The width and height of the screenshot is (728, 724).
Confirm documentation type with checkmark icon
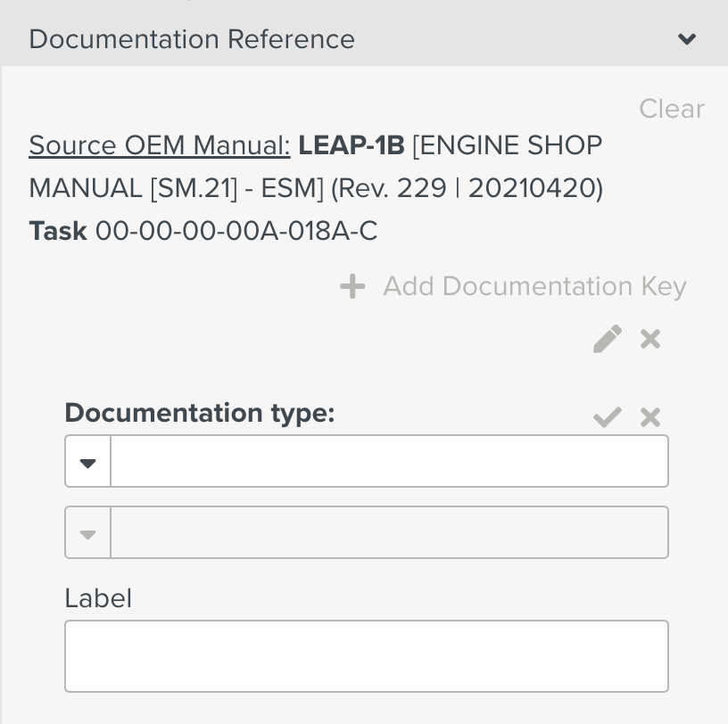608,416
